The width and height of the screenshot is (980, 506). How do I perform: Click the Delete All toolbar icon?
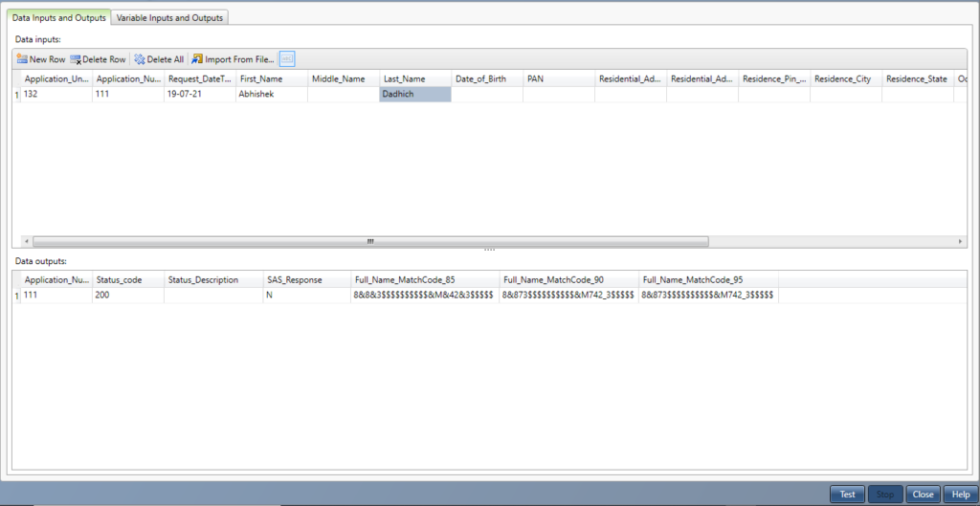158,59
